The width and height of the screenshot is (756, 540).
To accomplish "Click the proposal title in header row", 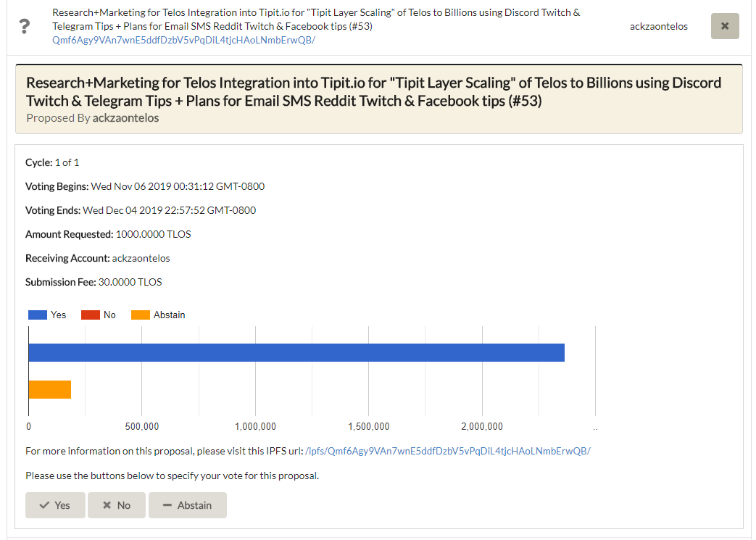I will click(x=316, y=20).
